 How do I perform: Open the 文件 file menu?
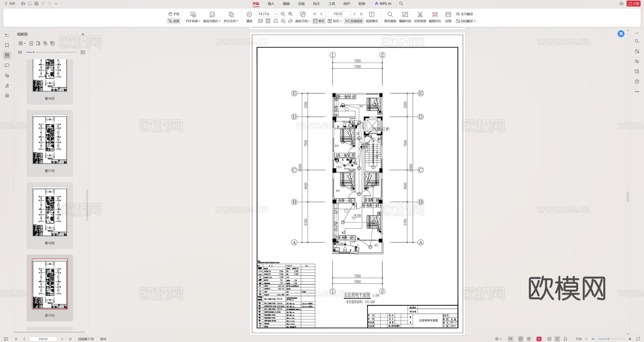pyautogui.click(x=10, y=4)
